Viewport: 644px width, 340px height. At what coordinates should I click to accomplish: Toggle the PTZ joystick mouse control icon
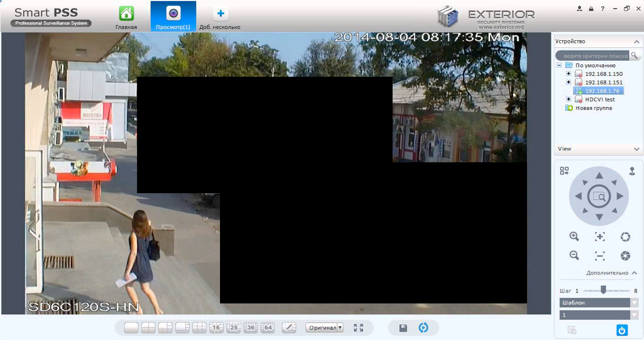(x=632, y=171)
